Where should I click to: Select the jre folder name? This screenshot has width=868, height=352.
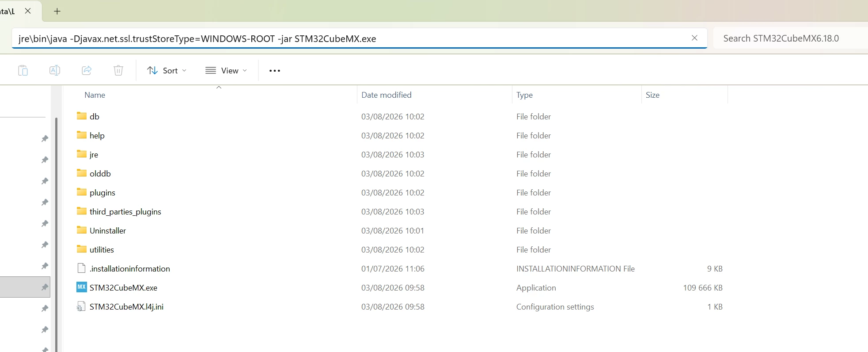pos(94,155)
